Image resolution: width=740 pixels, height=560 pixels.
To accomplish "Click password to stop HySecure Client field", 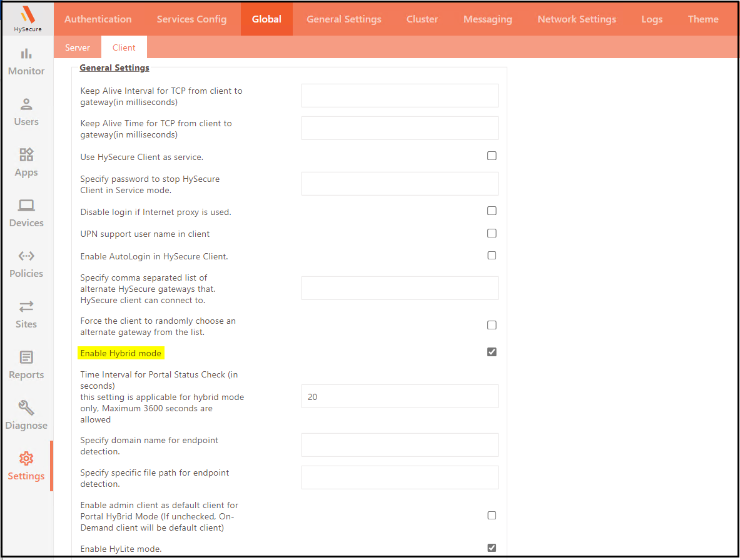I will pos(400,184).
